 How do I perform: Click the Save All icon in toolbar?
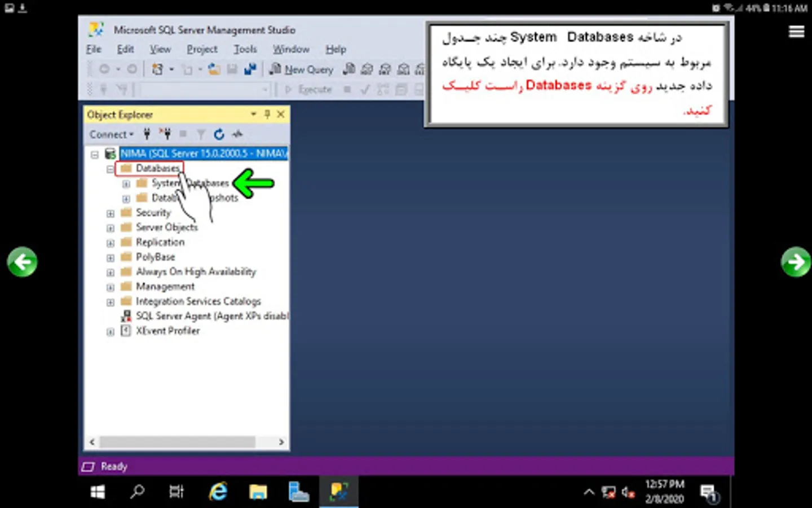250,69
